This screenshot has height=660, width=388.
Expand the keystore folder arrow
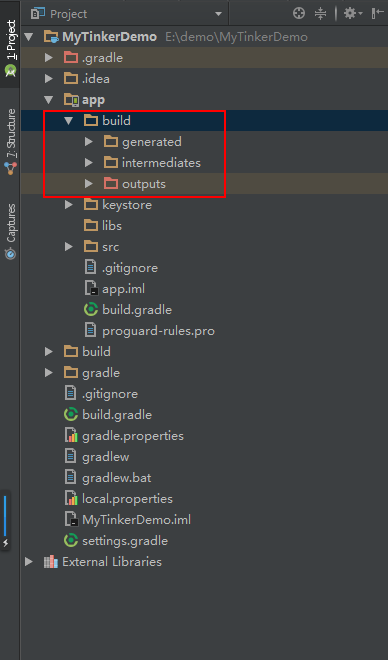pos(69,205)
